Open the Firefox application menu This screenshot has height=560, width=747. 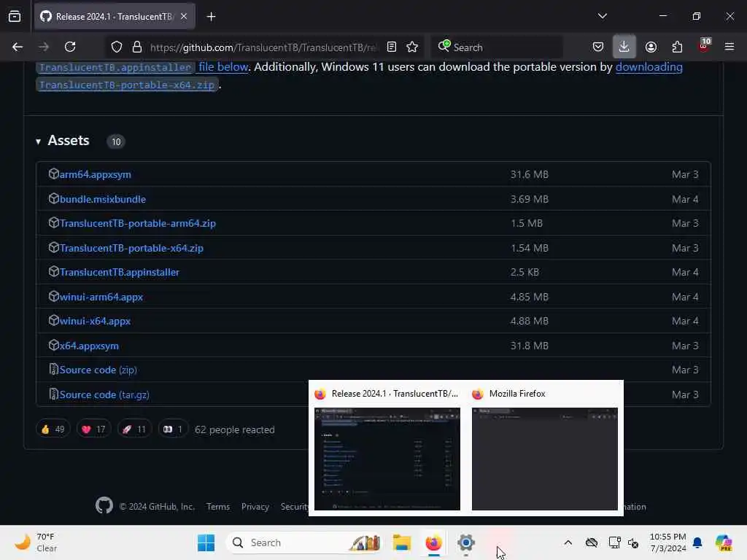(x=729, y=47)
